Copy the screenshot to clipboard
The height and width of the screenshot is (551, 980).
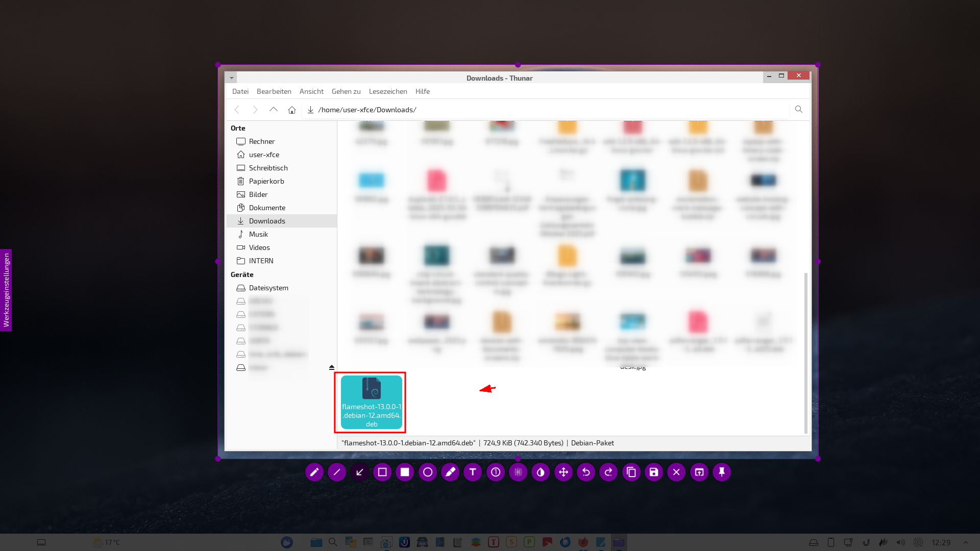pyautogui.click(x=631, y=472)
